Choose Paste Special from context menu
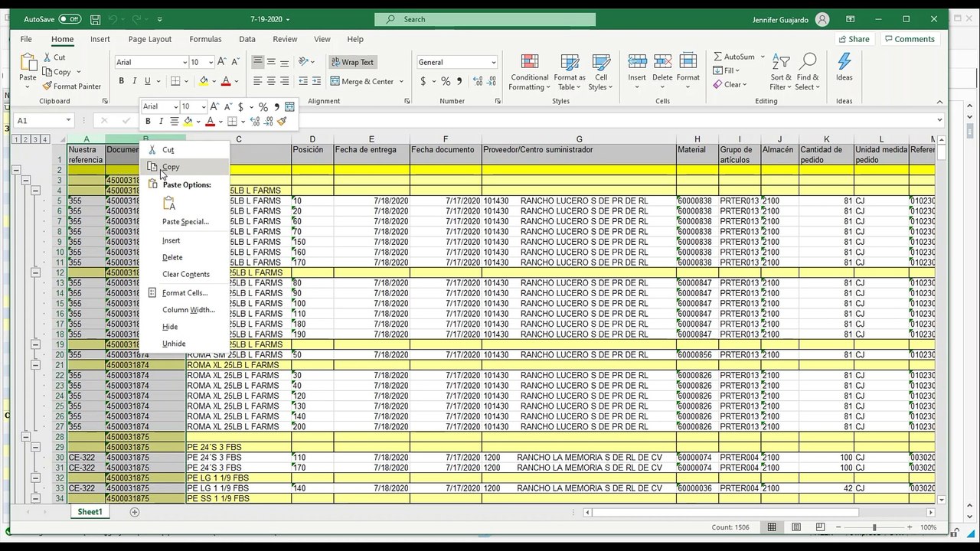The height and width of the screenshot is (551, 980). click(185, 222)
